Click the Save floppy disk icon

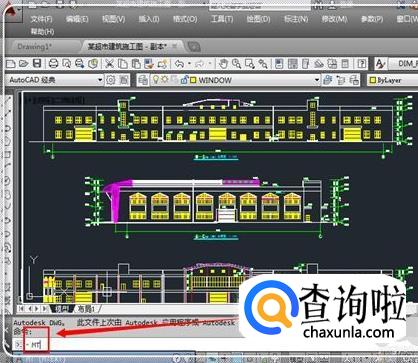pos(37,63)
